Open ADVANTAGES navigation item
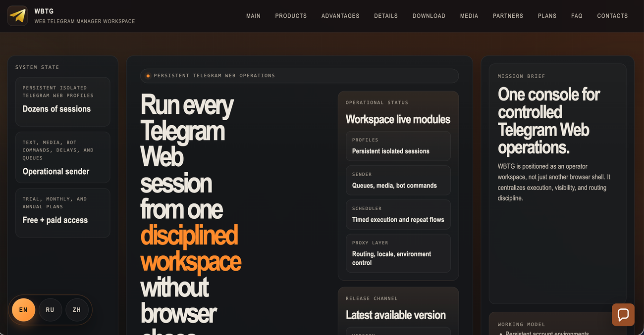The width and height of the screenshot is (644, 335). click(x=340, y=16)
